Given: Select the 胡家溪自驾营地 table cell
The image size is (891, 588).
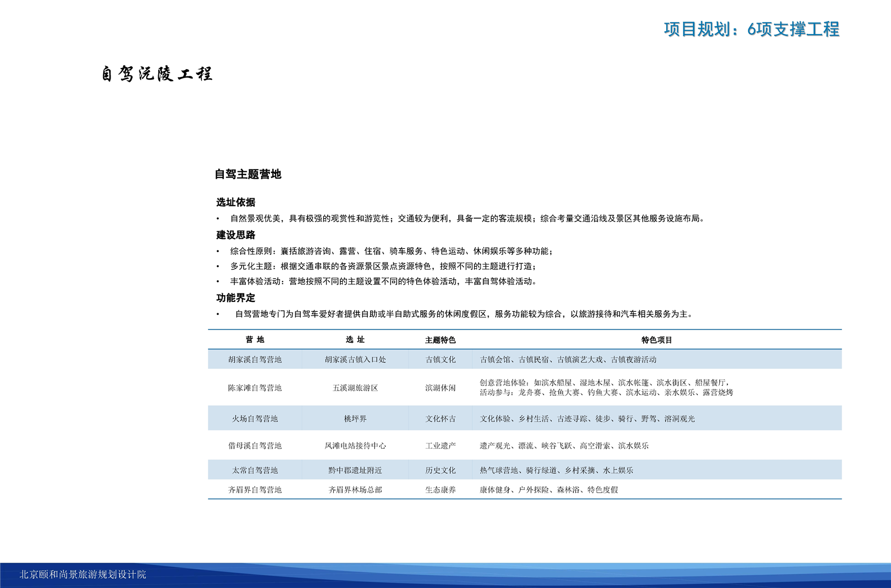Looking at the screenshot, I should [255, 360].
